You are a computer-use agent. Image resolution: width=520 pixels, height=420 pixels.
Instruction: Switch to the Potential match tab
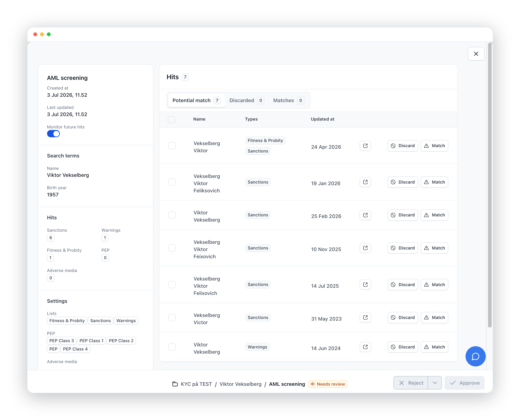click(x=196, y=100)
